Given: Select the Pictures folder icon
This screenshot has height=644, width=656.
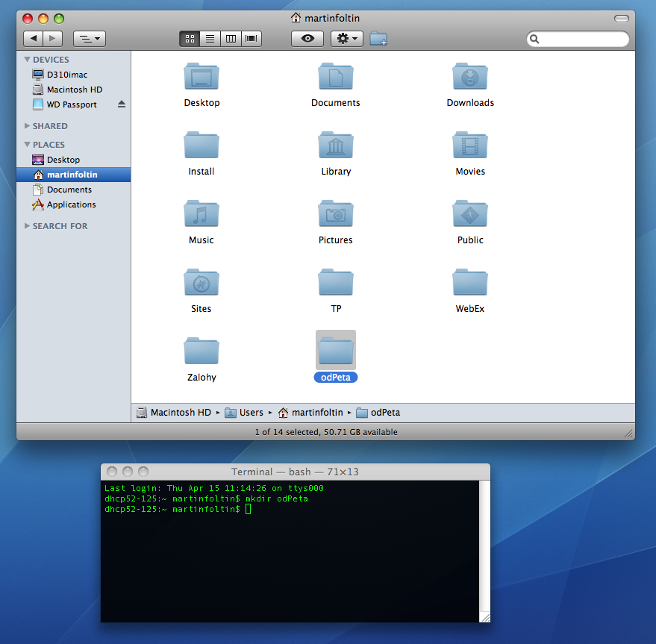Looking at the screenshot, I should pos(336,214).
